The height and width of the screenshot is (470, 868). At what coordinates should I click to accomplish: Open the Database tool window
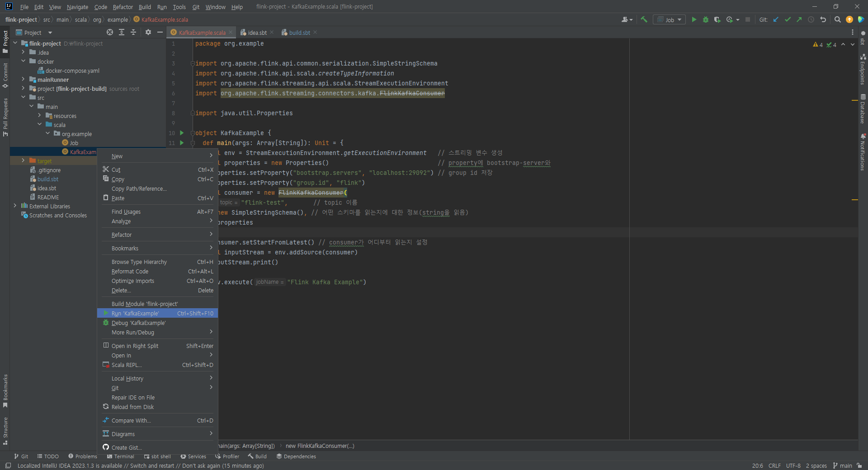(x=863, y=109)
